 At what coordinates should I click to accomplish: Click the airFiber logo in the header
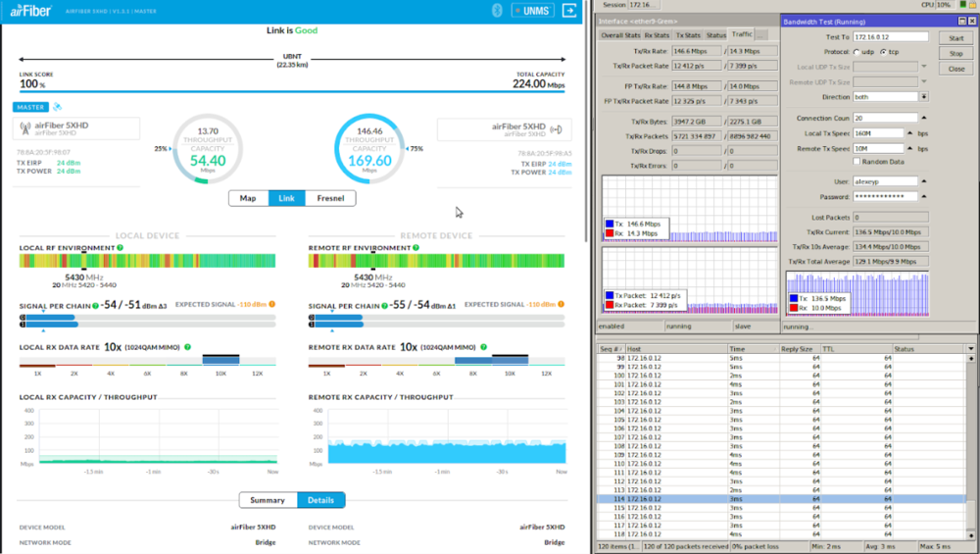tap(30, 11)
